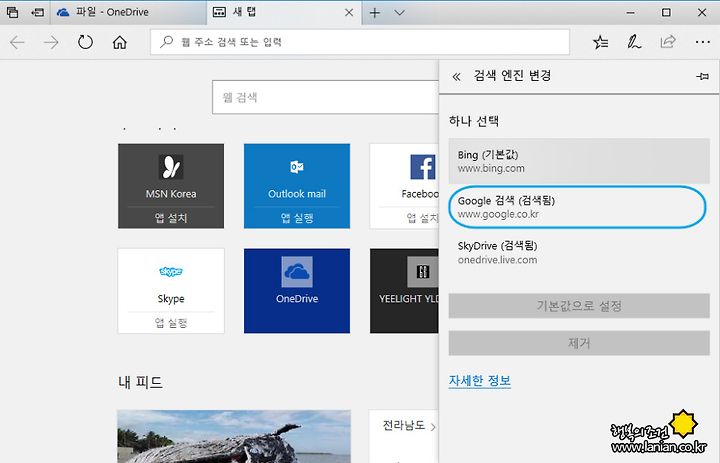Screen dimensions: 720x463
Task: Open the tabs you've set aside icon
Action: click(x=13, y=12)
